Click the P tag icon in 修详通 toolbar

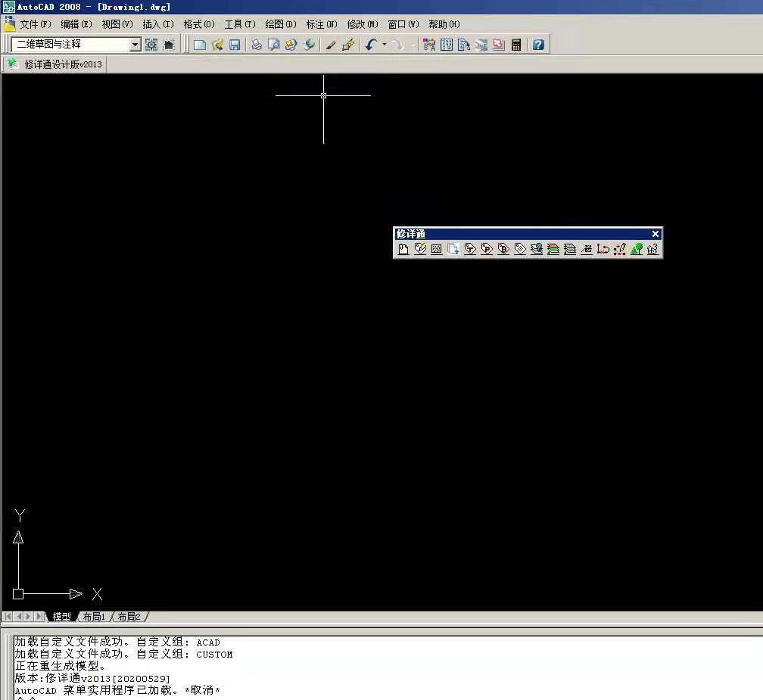pyautogui.click(x=487, y=249)
